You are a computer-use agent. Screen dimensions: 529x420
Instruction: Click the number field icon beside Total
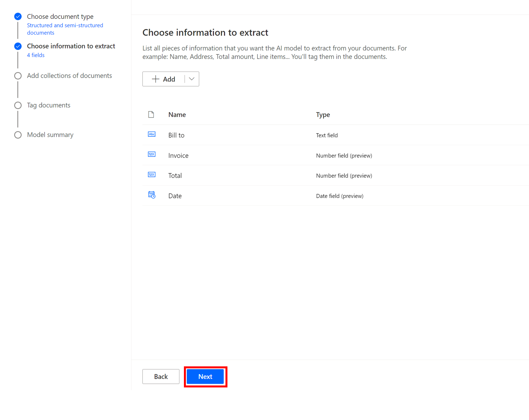tap(152, 174)
